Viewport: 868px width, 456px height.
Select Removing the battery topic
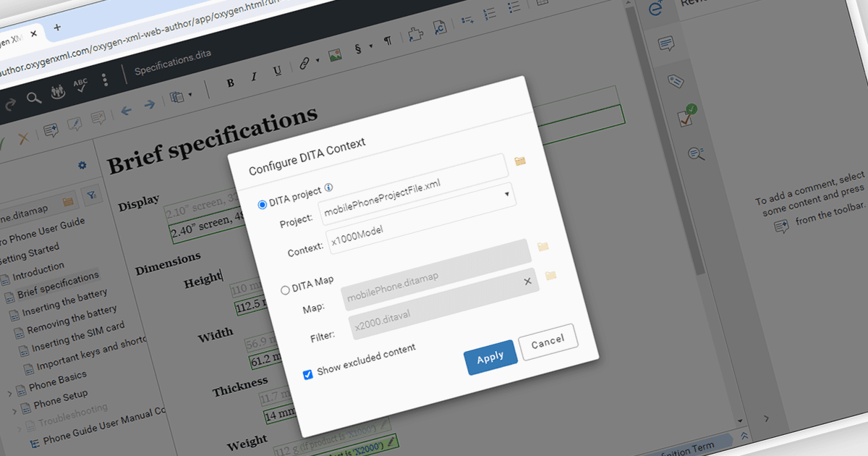[x=72, y=319]
